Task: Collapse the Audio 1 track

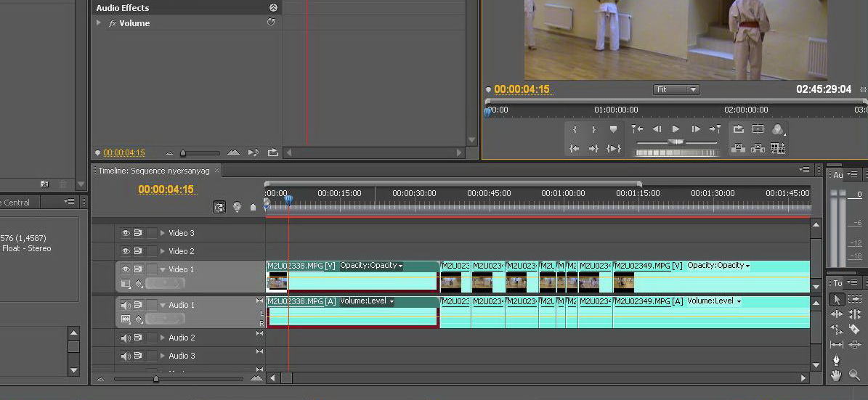Action: coord(163,305)
